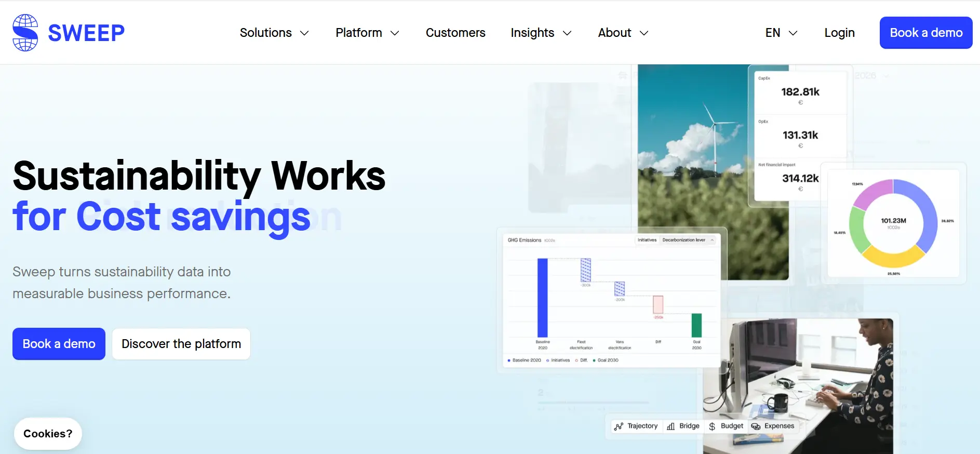The width and height of the screenshot is (980, 454).
Task: Open the Decarbonization lever dropdown
Action: click(x=688, y=240)
